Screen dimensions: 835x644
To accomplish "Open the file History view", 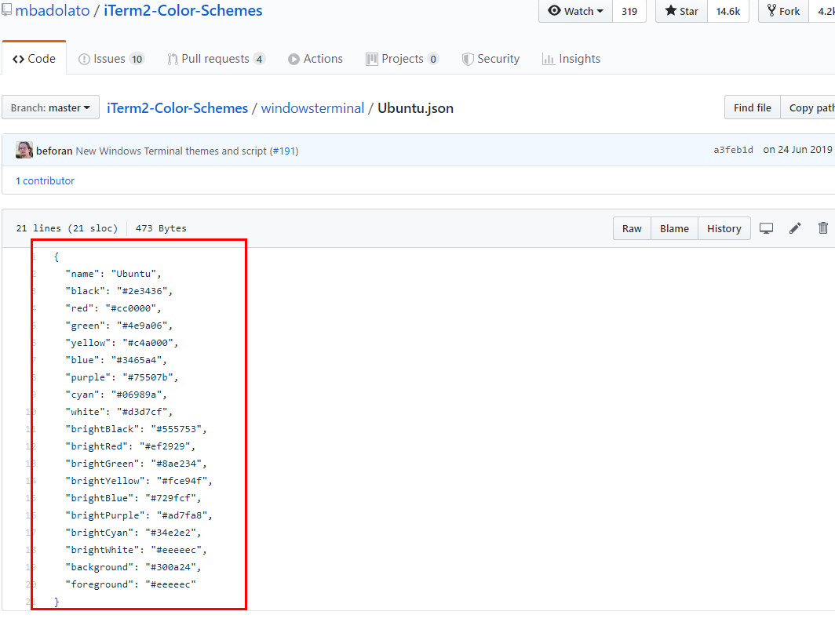I will click(x=724, y=227).
